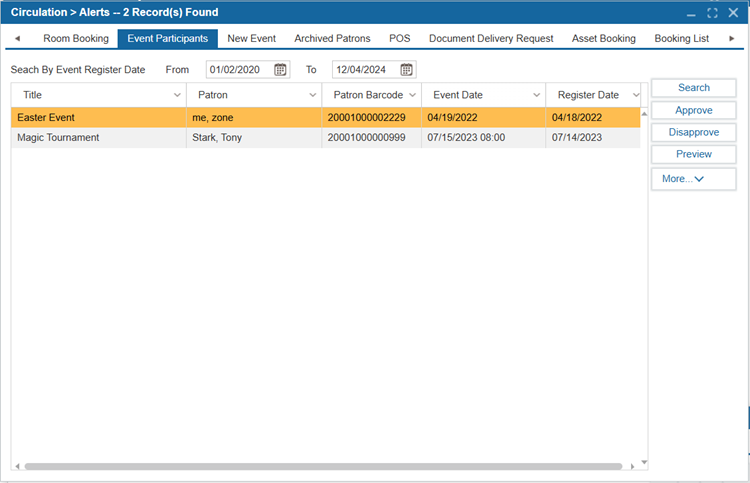Sort by the Register Date header
The width and height of the screenshot is (750, 483).
[588, 95]
